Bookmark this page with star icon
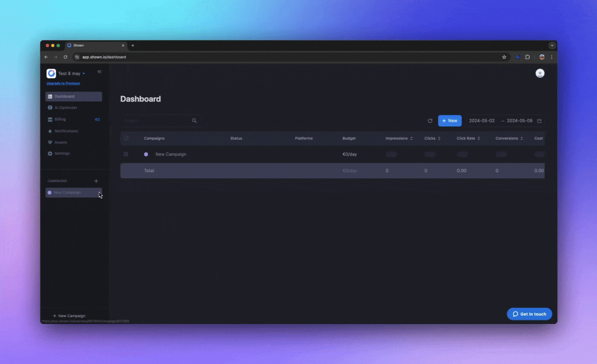597x364 pixels. click(504, 57)
